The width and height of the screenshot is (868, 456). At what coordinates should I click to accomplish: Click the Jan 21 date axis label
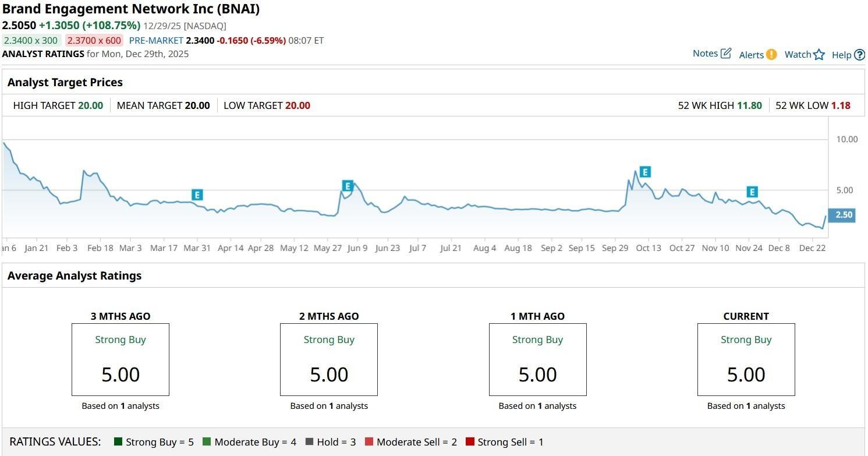(37, 248)
